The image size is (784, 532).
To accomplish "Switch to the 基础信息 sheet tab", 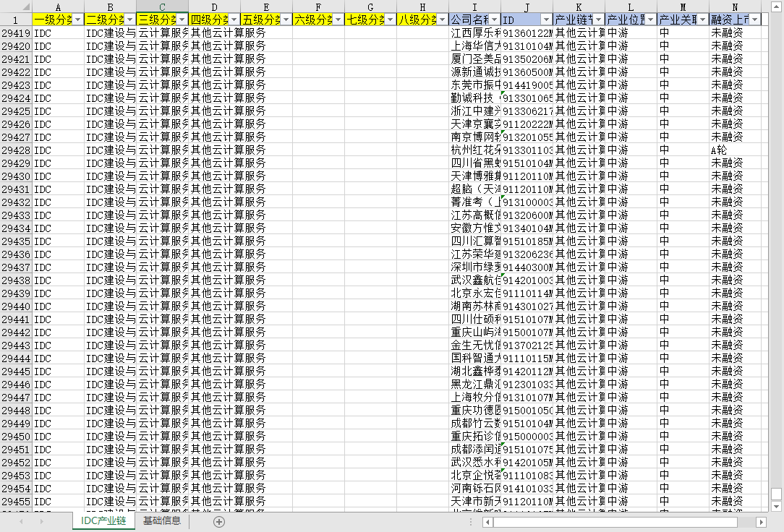I will tap(162, 521).
